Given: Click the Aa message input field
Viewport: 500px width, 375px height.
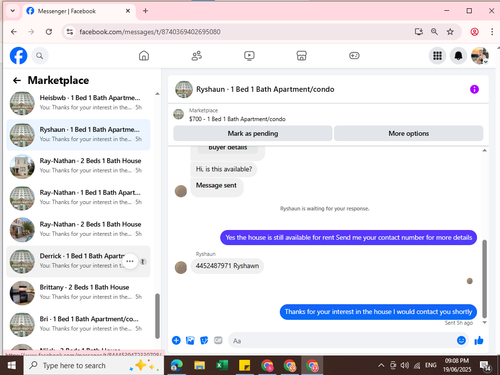Looking at the screenshot, I should 343,341.
